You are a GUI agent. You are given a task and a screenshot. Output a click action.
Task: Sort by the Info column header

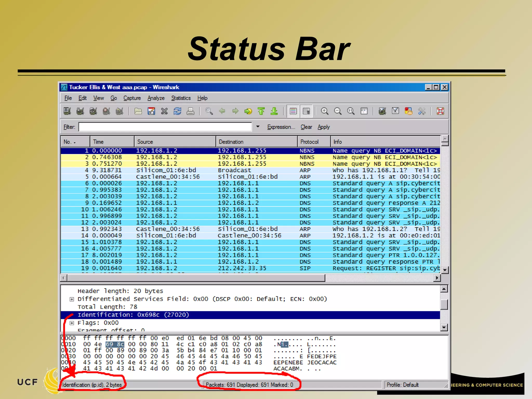click(385, 142)
